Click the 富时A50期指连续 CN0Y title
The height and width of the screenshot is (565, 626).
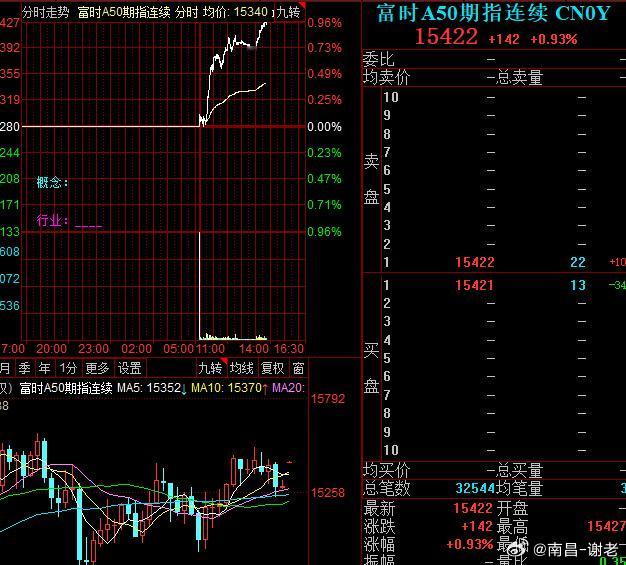pos(493,13)
